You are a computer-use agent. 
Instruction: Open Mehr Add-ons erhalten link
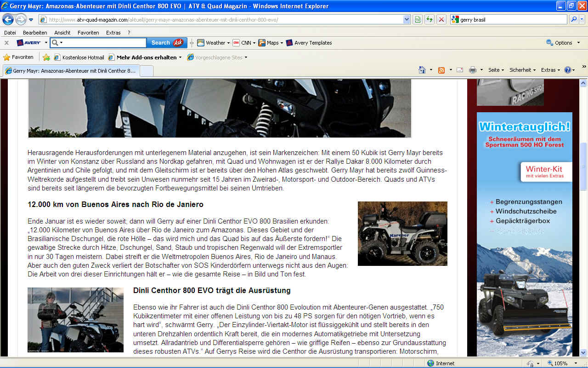point(145,57)
